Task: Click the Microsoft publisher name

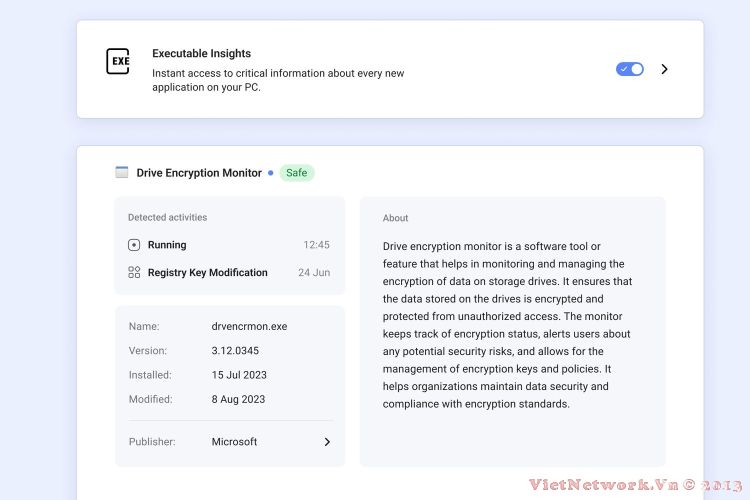Action: [234, 441]
